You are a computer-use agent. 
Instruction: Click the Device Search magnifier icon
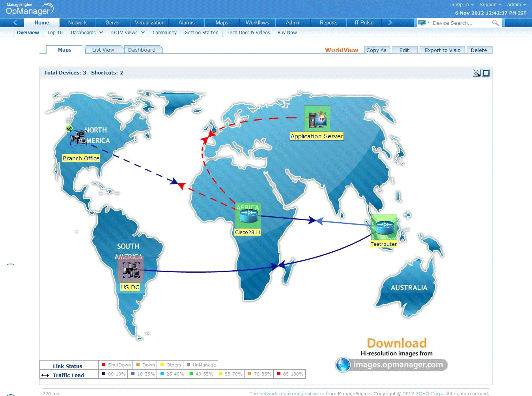click(496, 23)
